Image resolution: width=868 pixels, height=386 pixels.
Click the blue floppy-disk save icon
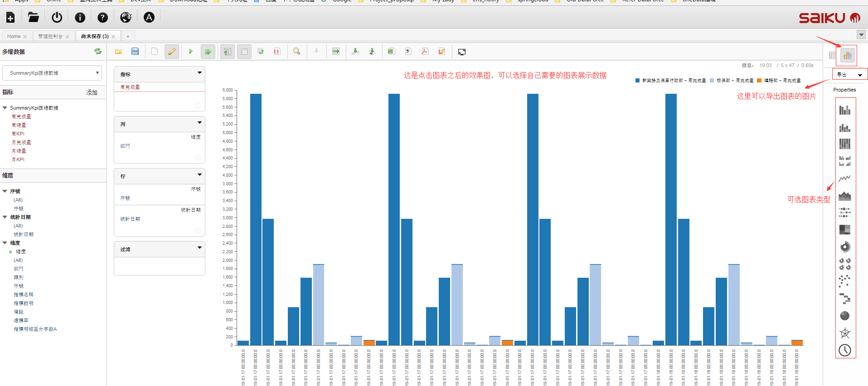[135, 52]
